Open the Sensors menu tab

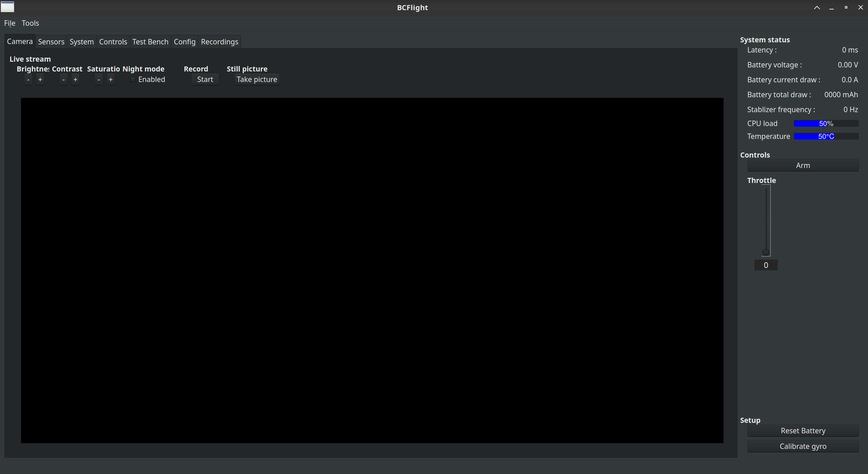[51, 41]
